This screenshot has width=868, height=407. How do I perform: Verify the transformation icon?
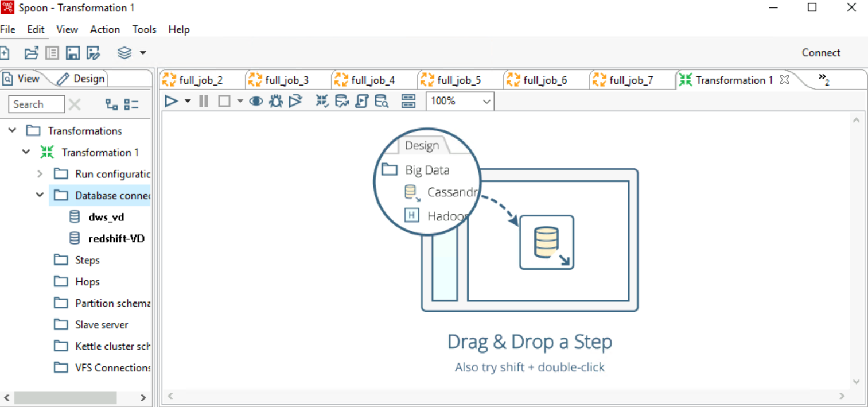coord(322,102)
